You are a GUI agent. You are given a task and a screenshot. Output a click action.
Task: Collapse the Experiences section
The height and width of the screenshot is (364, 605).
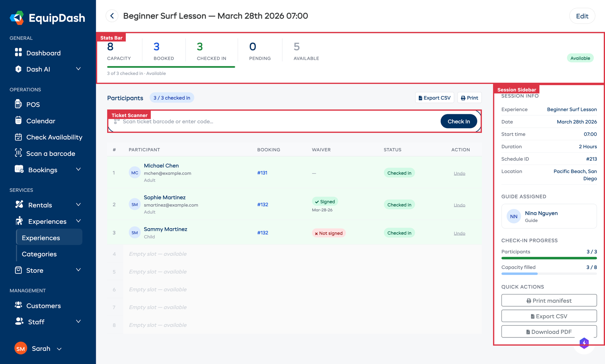coord(78,221)
